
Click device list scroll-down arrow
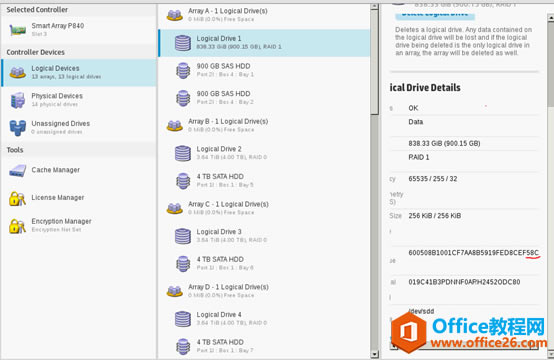(x=374, y=354)
